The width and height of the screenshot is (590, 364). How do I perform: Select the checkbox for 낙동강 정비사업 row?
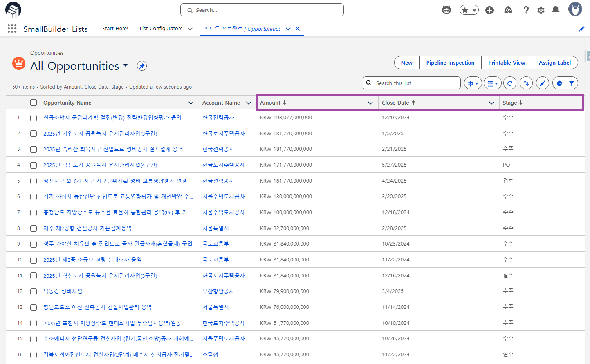[34, 291]
